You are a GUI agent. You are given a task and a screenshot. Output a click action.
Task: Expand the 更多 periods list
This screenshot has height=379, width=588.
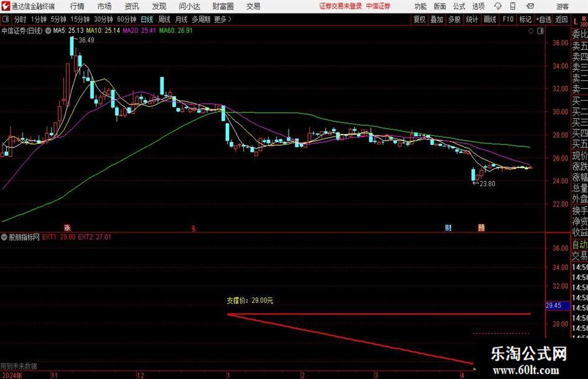(x=223, y=19)
